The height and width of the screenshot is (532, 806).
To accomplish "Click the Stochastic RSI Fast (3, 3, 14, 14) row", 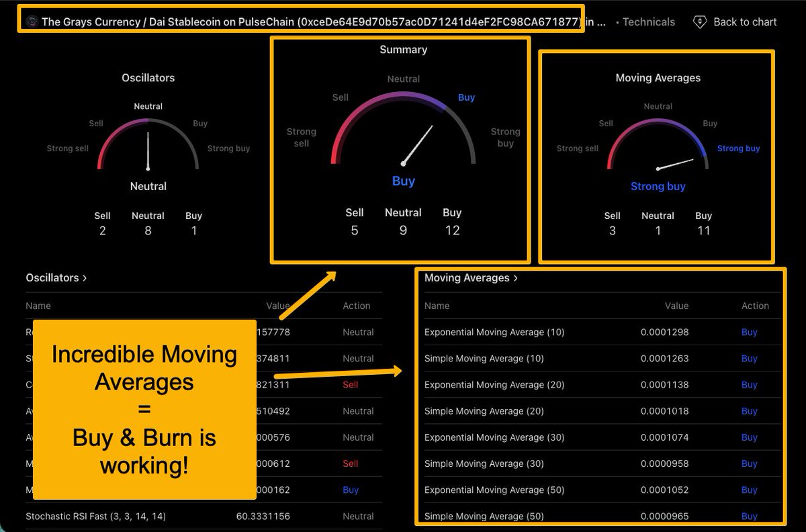I will [x=204, y=516].
